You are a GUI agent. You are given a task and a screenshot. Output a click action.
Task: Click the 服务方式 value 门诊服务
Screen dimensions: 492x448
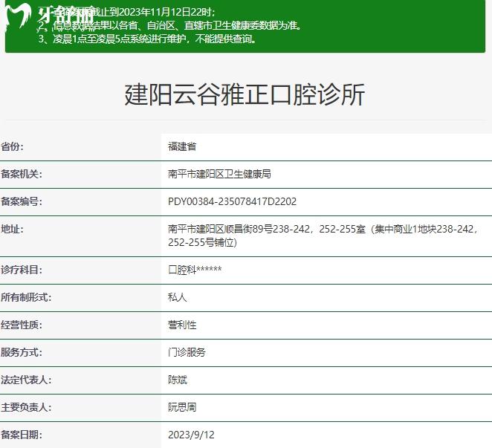pyautogui.click(x=187, y=352)
